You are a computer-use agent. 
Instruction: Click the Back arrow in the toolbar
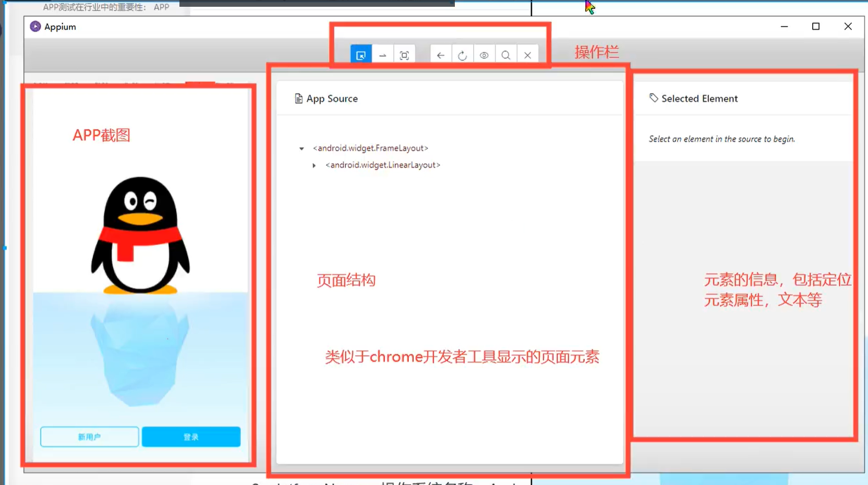coord(441,55)
